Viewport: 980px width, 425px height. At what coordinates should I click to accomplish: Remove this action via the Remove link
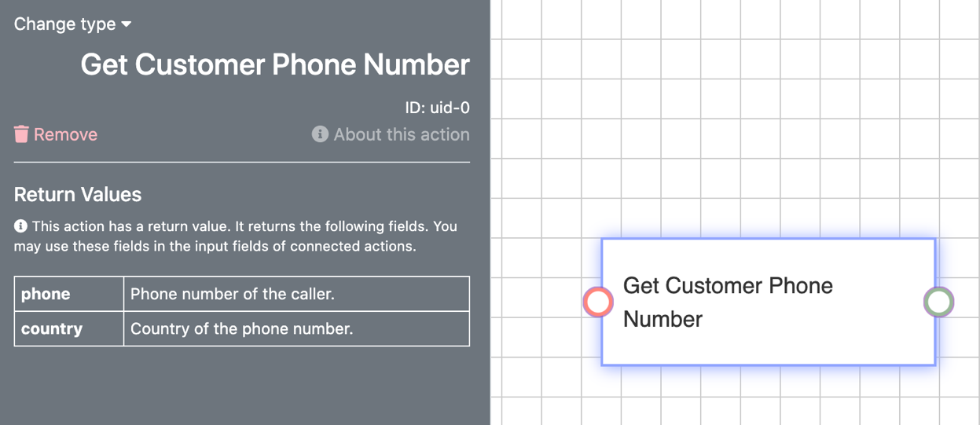tap(56, 134)
